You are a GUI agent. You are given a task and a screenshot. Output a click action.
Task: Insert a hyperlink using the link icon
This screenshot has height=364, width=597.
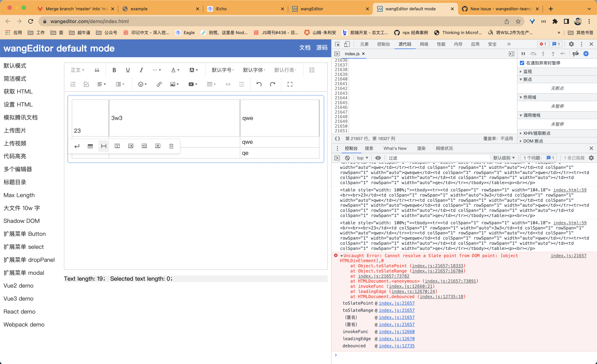pyautogui.click(x=159, y=84)
